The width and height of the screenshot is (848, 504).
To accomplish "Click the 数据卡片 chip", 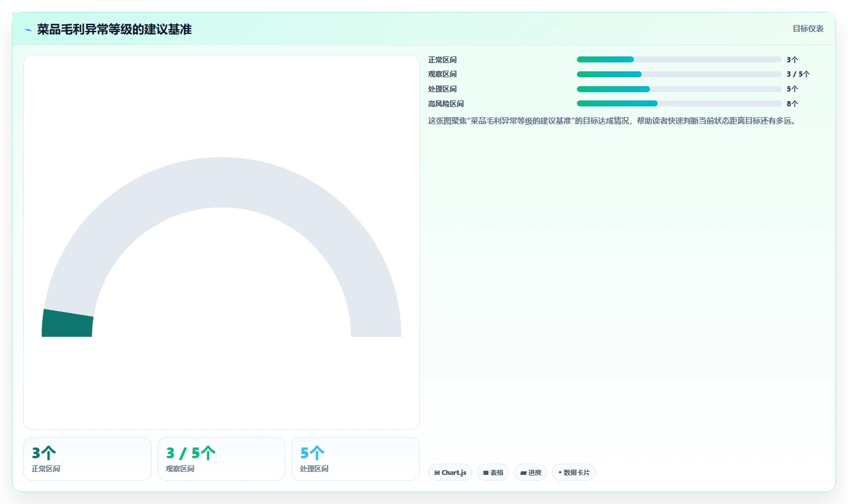I will pyautogui.click(x=574, y=472).
